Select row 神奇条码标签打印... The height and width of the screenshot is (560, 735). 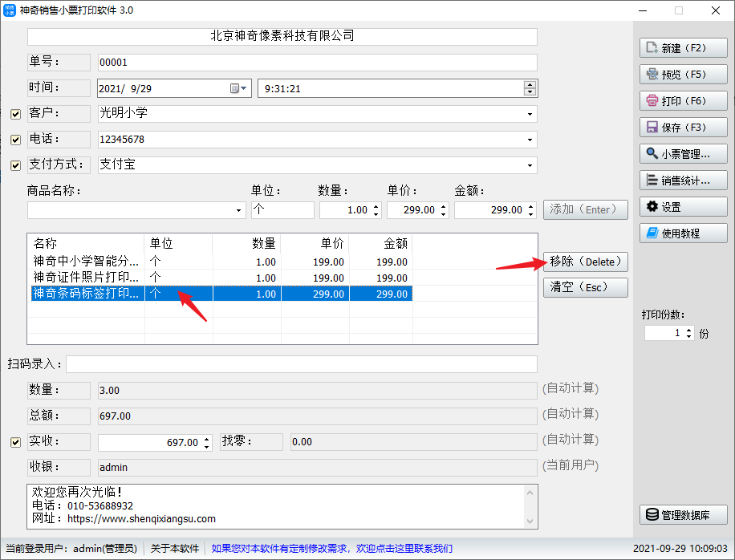(x=221, y=294)
